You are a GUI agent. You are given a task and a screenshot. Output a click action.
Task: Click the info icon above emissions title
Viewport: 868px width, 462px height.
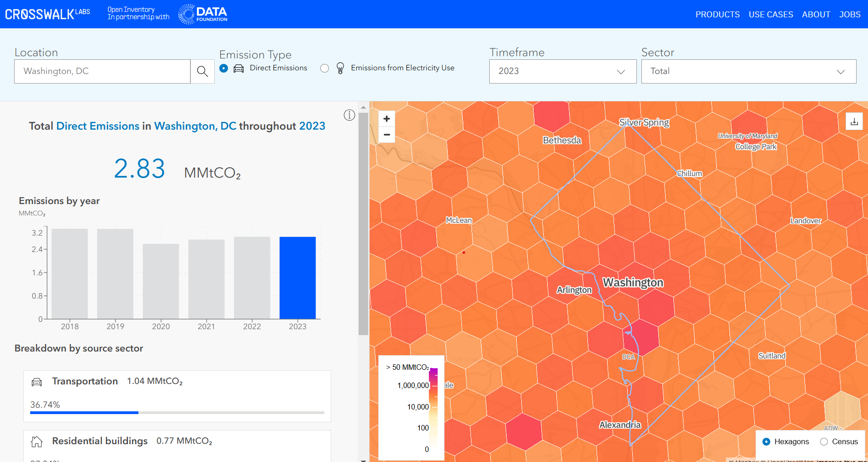pos(349,115)
